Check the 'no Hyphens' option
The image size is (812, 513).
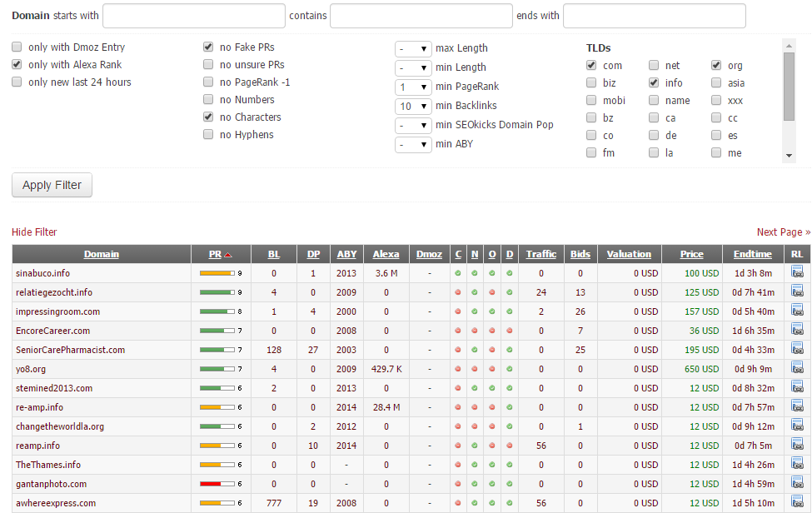[x=208, y=135]
